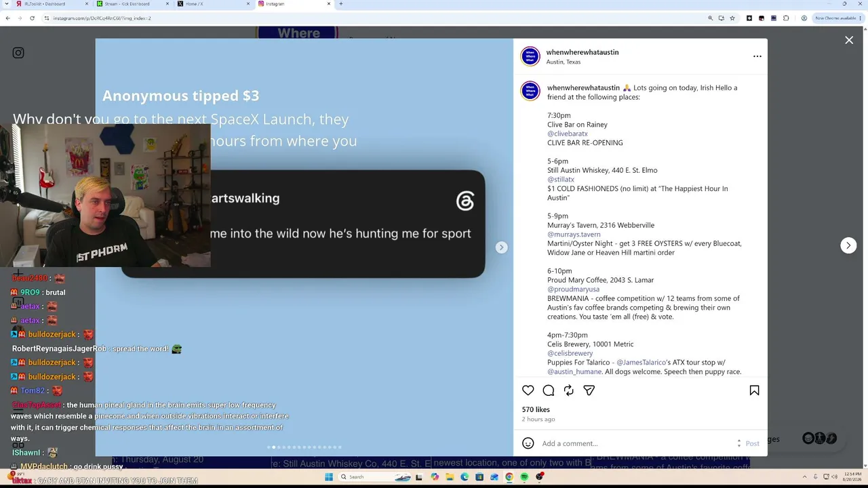Screen dimensions: 868x488
Task: Open the Windows Start menu
Action: pos(329,477)
